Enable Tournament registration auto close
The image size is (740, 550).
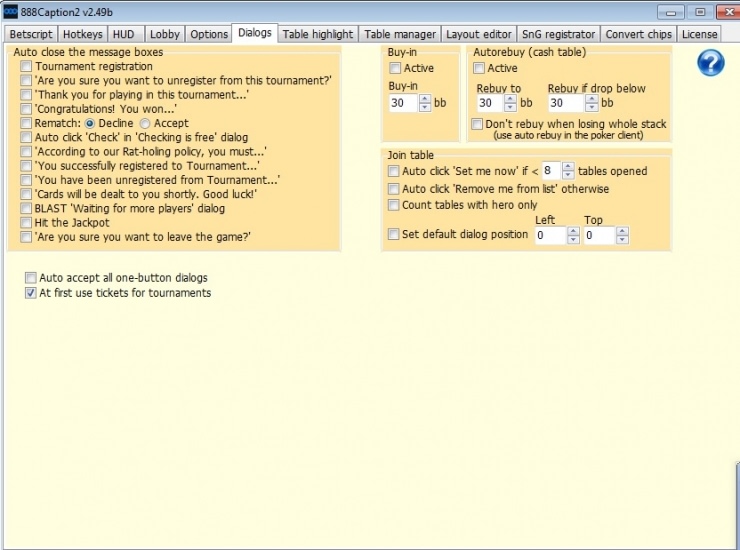coord(26,67)
